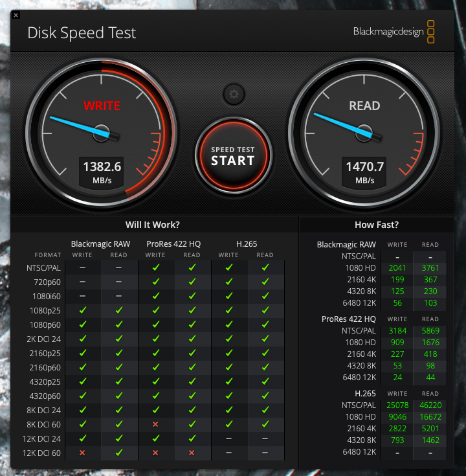
Task: Click the 2K DCI 24 format row label
Action: (x=44, y=339)
